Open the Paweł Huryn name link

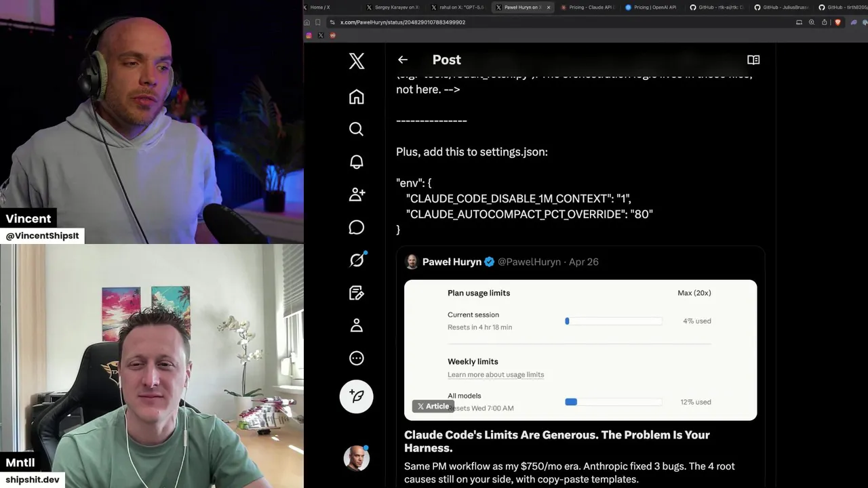[x=452, y=262]
